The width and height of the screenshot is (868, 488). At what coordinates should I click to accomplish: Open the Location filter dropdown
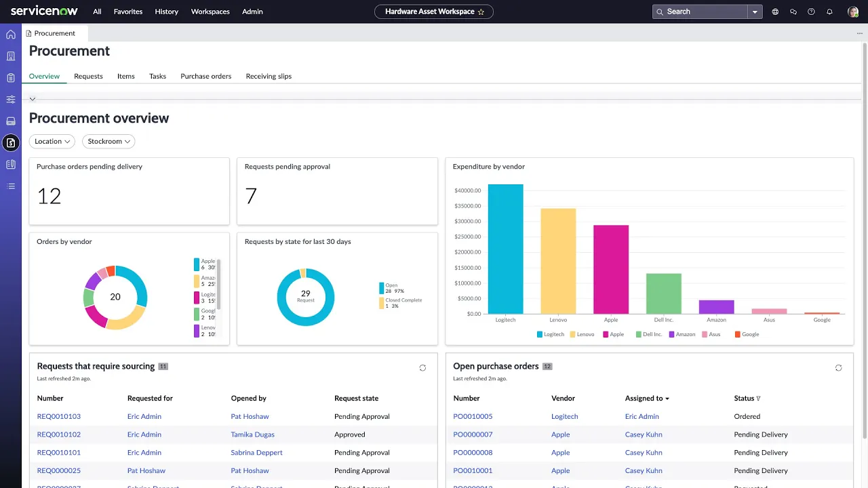coord(52,142)
